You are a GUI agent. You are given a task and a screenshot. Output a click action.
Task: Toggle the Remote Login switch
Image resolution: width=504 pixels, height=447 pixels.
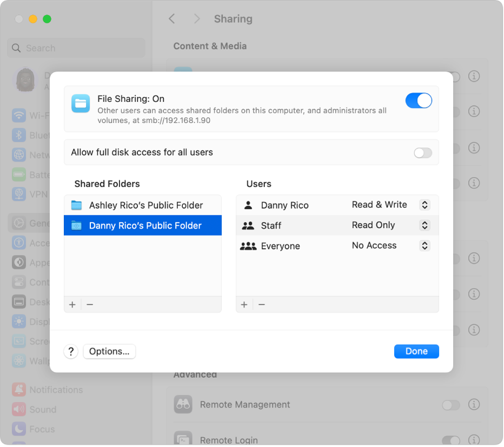pyautogui.click(x=450, y=441)
